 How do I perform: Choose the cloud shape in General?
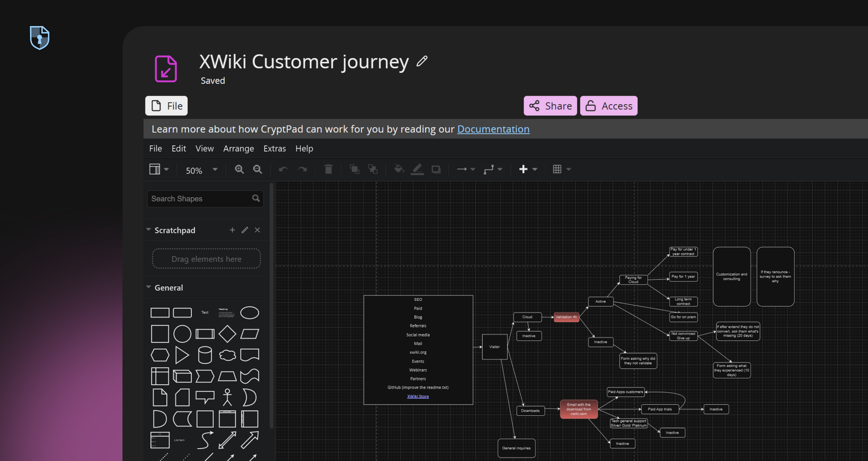click(x=227, y=355)
